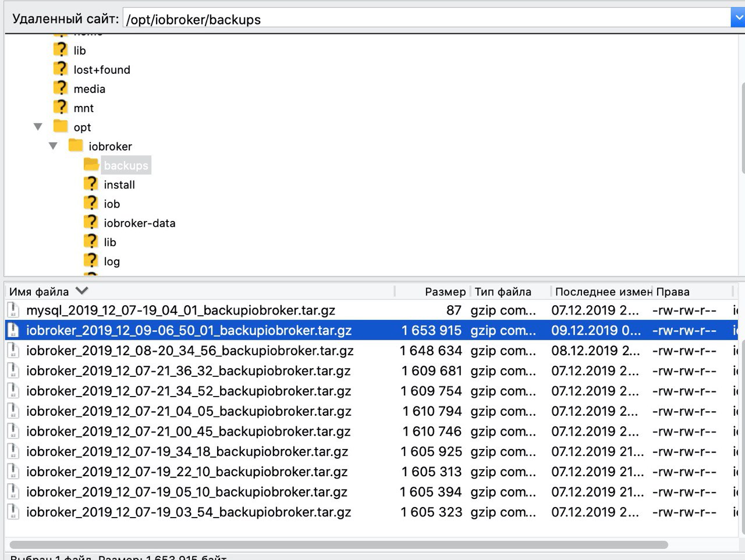Click the horizontal scrollbar of file list
This screenshot has width=745, height=560.
(x=339, y=545)
